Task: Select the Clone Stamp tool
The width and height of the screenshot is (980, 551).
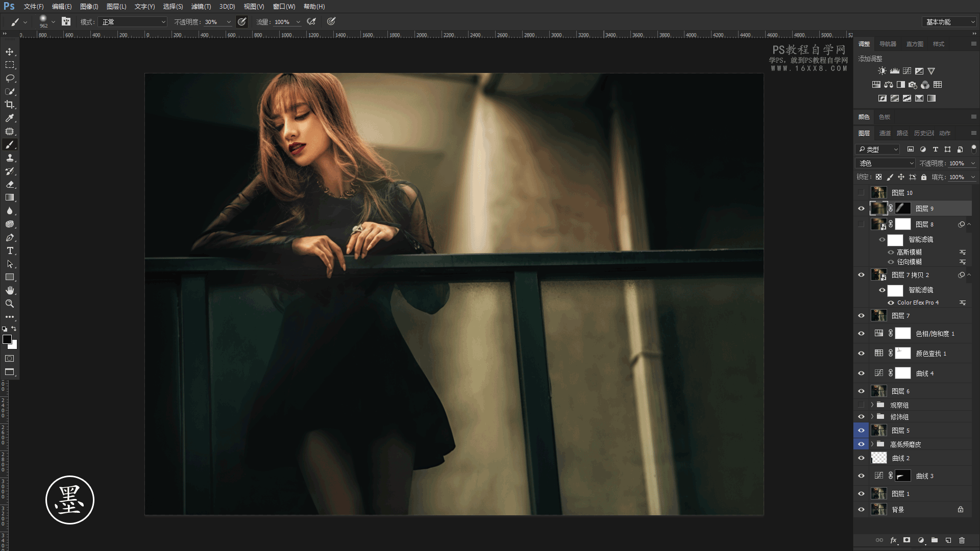Action: click(10, 158)
